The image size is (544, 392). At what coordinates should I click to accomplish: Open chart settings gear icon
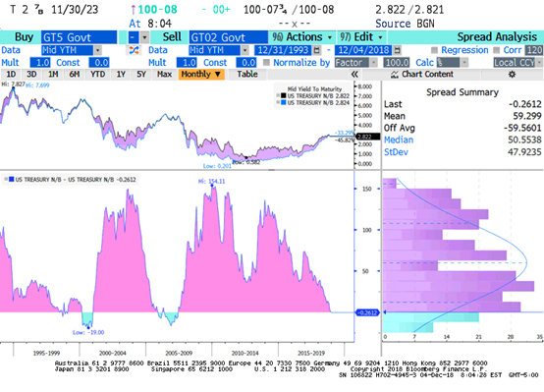pos(512,75)
